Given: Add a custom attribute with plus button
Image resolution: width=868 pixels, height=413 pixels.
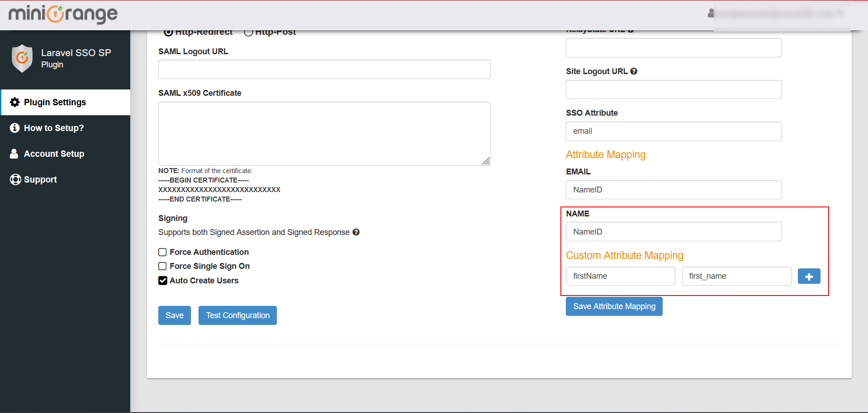Looking at the screenshot, I should pos(809,276).
